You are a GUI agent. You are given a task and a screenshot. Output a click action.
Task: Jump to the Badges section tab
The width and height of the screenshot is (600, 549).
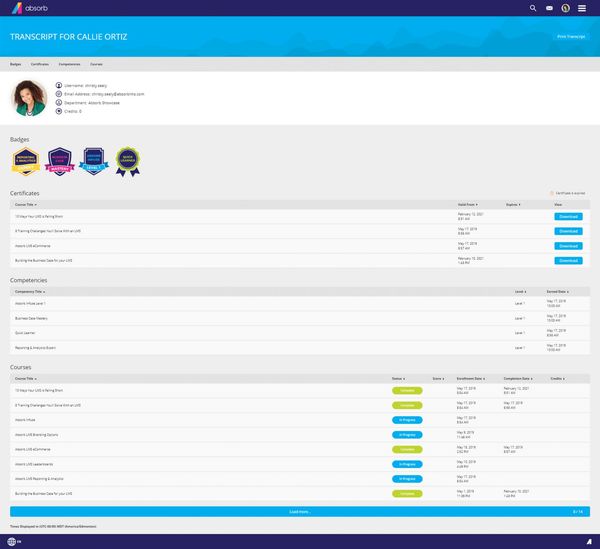click(x=16, y=64)
